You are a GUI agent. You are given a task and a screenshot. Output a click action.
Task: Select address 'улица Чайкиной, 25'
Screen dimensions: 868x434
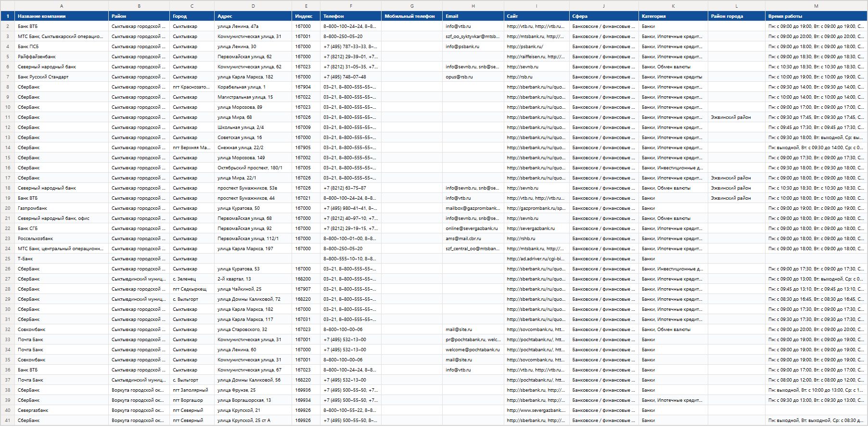click(x=253, y=289)
